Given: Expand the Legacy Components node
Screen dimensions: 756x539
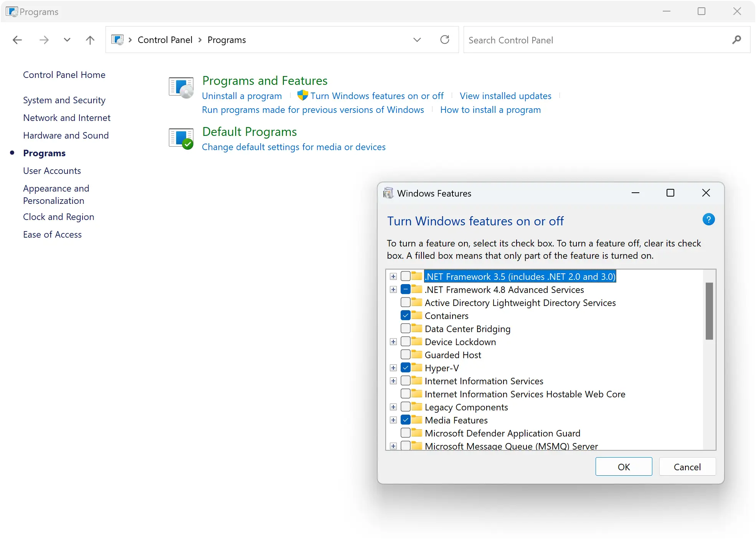Looking at the screenshot, I should pos(393,407).
